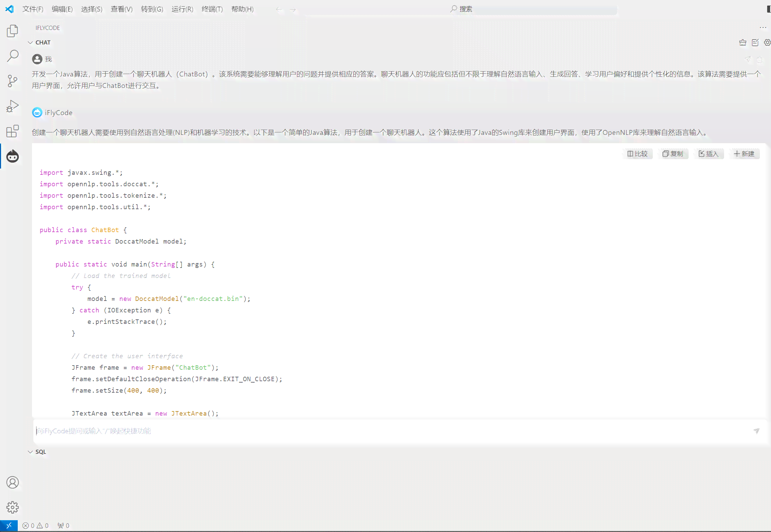Go forward with the right navigation arrow
Image resolution: width=771 pixels, height=532 pixels.
pos(293,9)
